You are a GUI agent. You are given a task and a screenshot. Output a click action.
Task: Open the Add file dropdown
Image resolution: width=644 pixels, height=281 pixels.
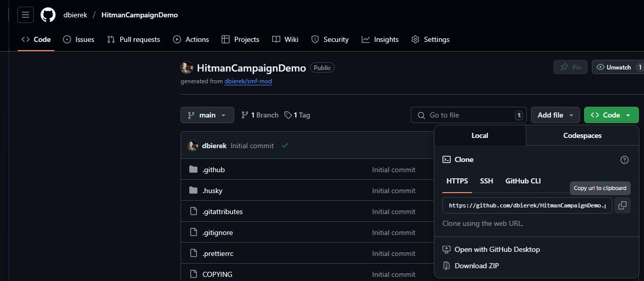556,115
